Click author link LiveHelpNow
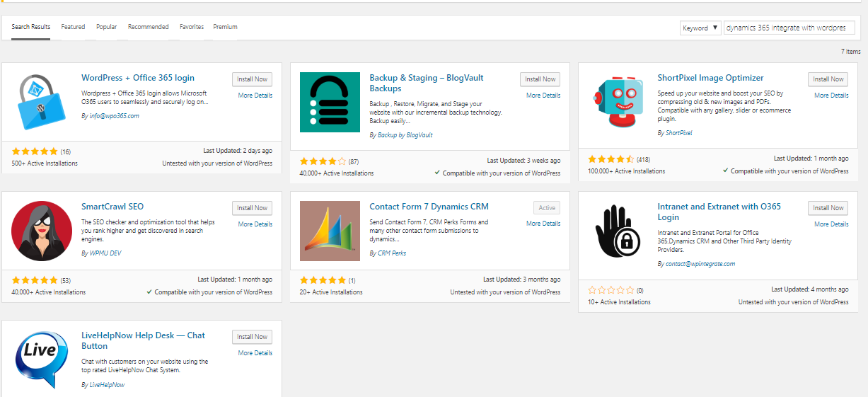 [107, 385]
